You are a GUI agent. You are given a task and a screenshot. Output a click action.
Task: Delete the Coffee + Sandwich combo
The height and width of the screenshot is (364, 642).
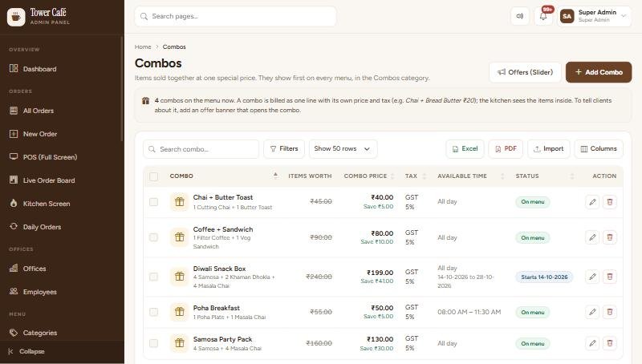(x=610, y=237)
